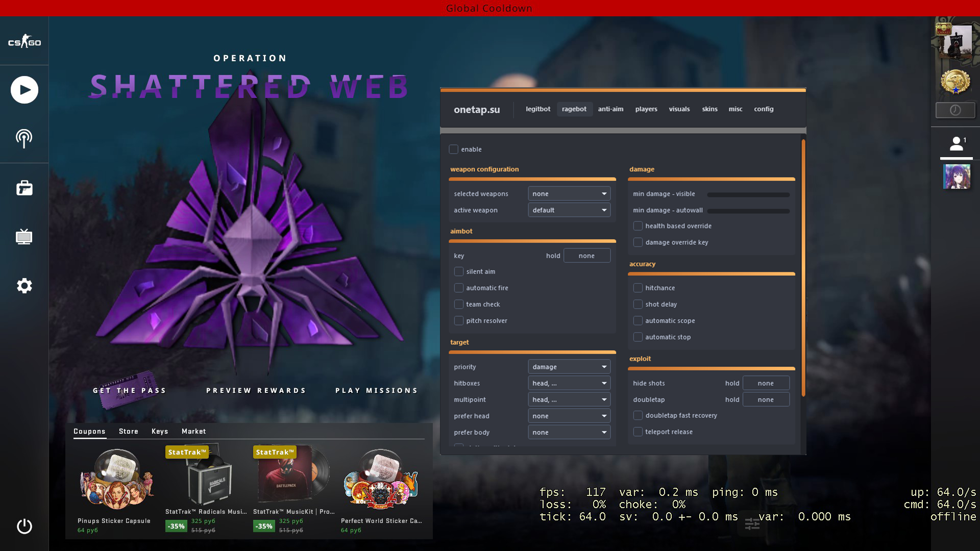The image size is (980, 551).
Task: Toggle hitchance checkbox
Action: point(638,288)
